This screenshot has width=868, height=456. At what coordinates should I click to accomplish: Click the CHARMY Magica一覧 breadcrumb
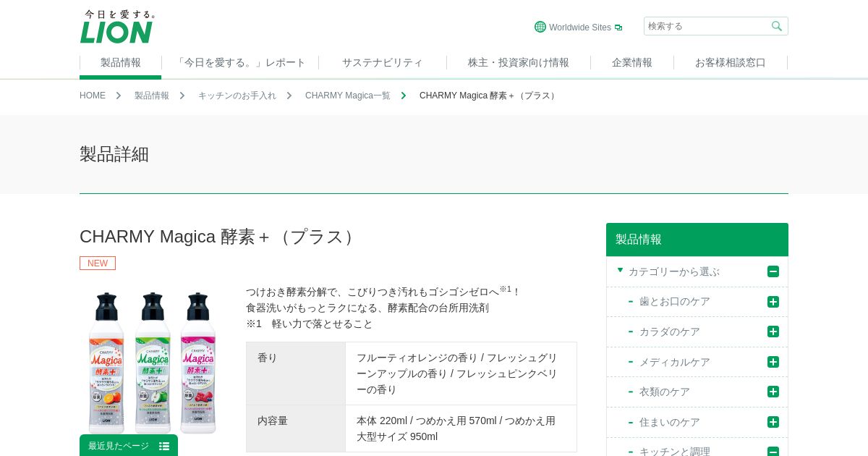point(347,96)
